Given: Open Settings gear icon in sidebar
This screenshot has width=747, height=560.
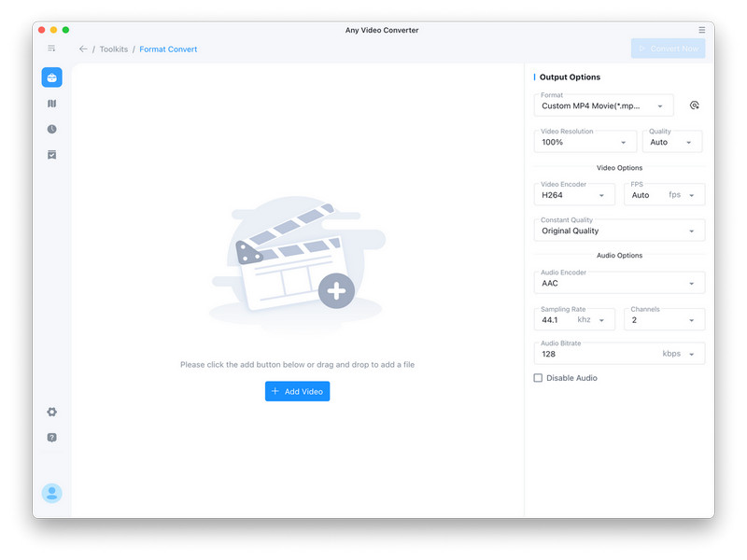Looking at the screenshot, I should [x=52, y=412].
